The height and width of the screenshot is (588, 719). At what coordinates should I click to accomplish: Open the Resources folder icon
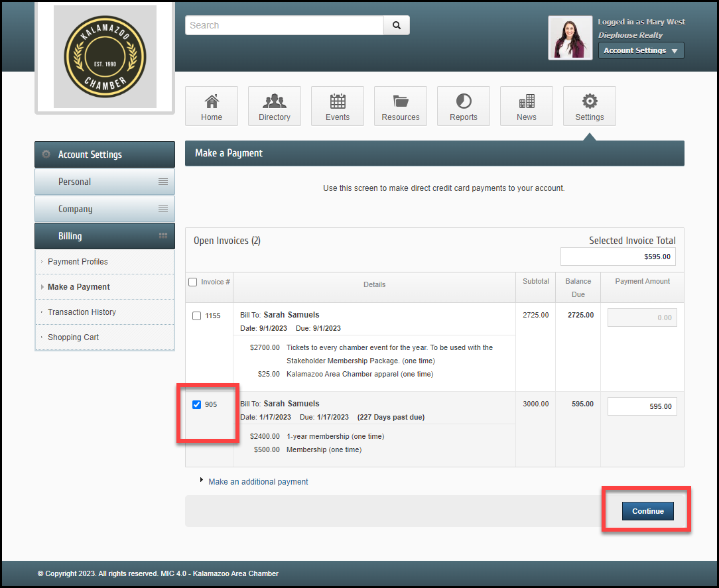tap(401, 101)
